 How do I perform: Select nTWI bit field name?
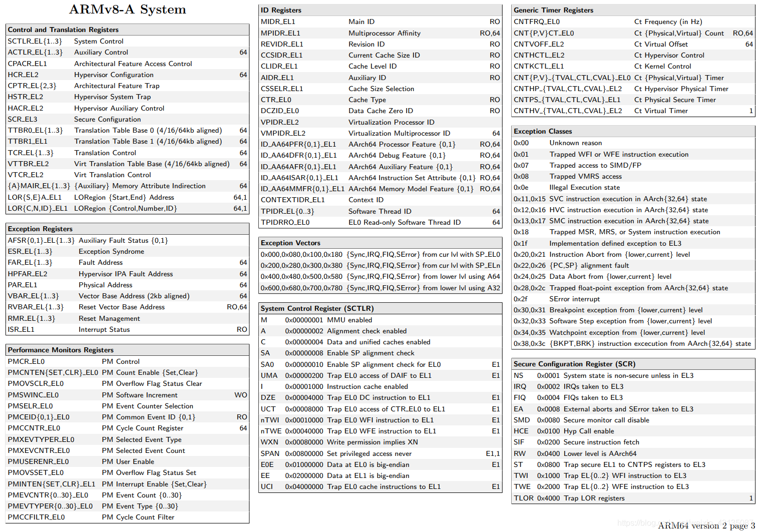coord(270,420)
